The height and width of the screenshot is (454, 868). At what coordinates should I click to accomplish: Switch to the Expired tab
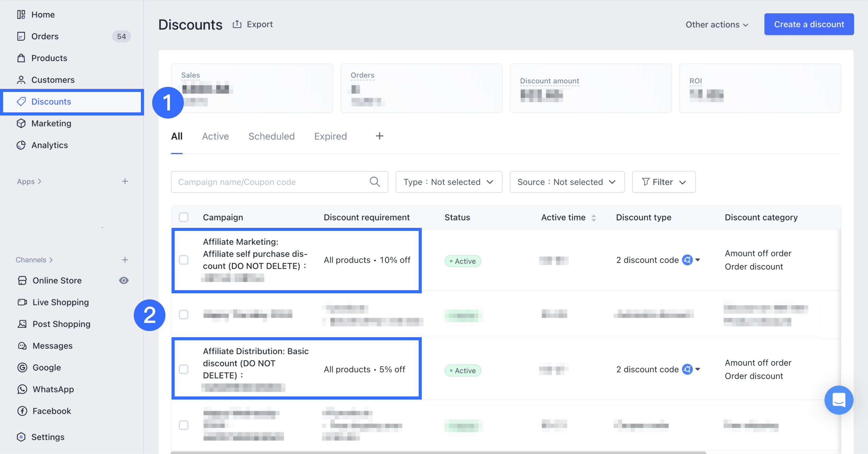coord(330,136)
